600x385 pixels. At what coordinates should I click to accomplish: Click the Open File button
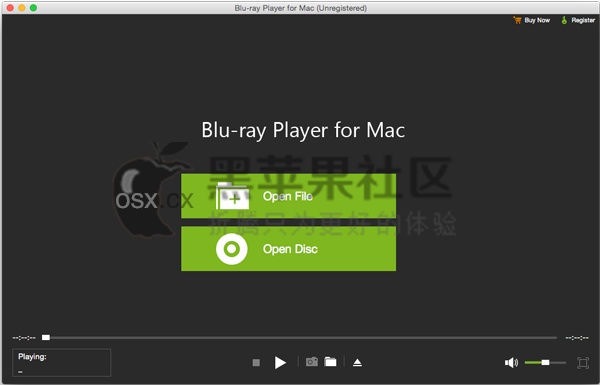[x=289, y=196]
